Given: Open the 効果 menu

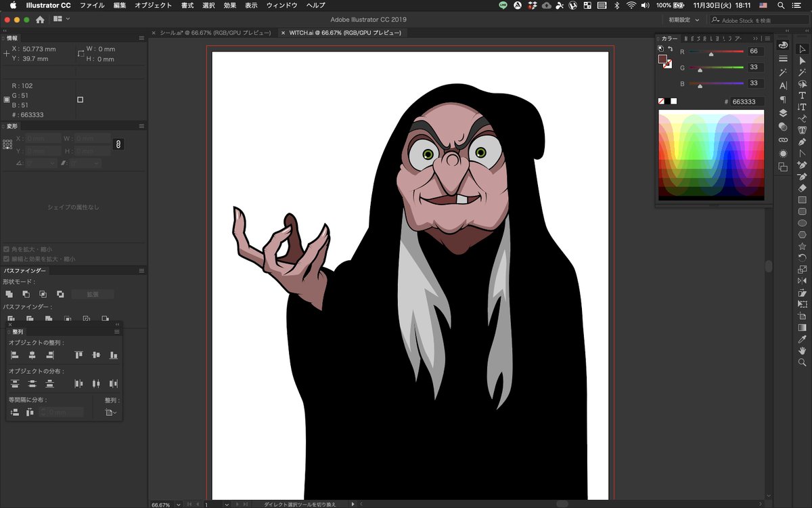Looking at the screenshot, I should tap(230, 5).
